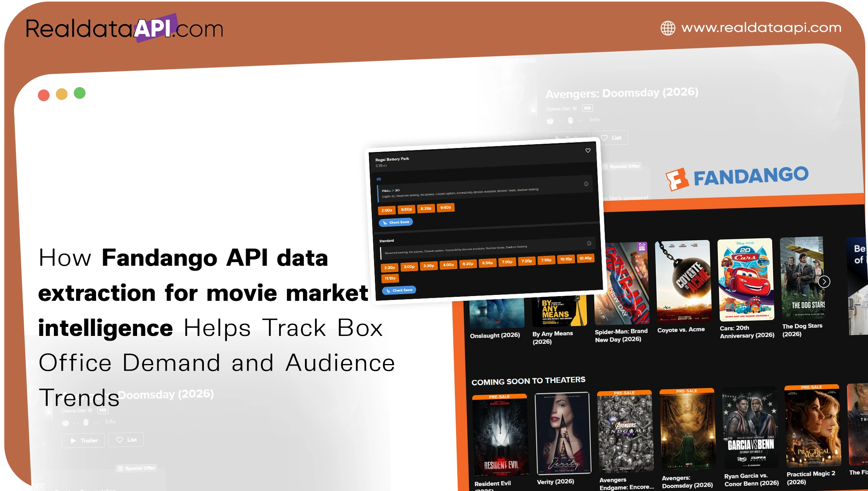The image size is (868, 491).
Task: Click the green window dot
Action: [x=80, y=93]
